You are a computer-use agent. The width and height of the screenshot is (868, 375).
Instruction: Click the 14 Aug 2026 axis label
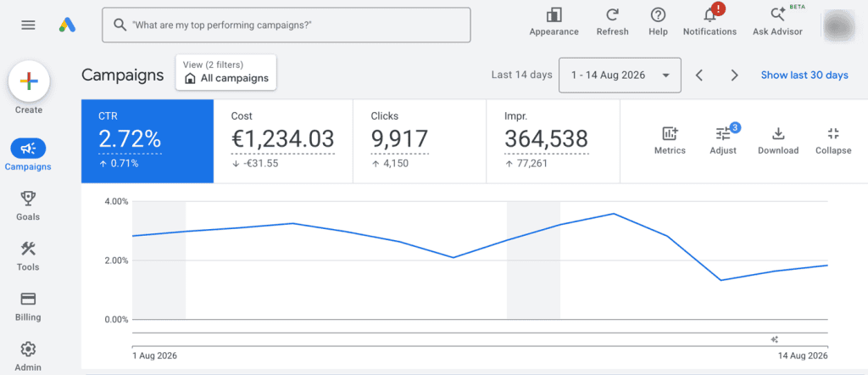[804, 355]
